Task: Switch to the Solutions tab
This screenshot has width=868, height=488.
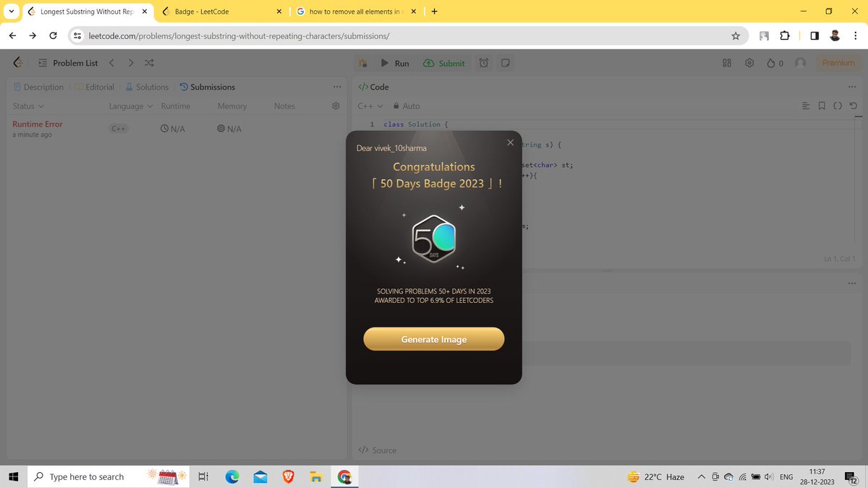Action: [x=147, y=87]
